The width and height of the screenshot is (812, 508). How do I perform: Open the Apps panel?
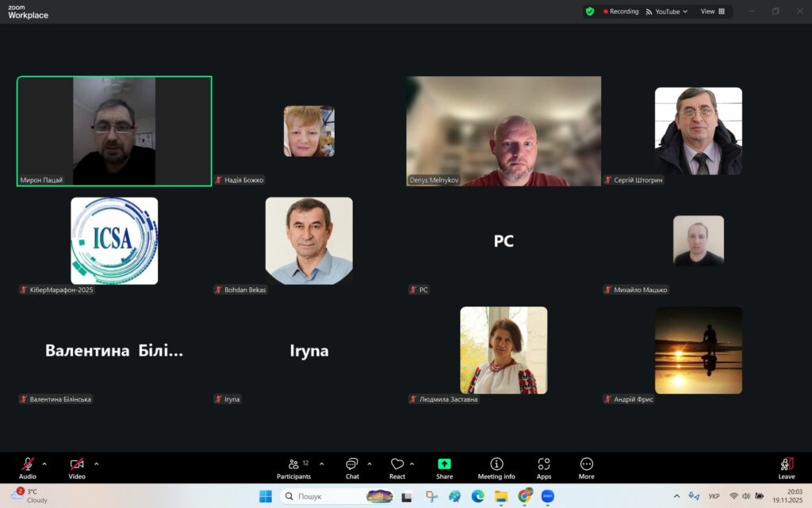(x=544, y=468)
